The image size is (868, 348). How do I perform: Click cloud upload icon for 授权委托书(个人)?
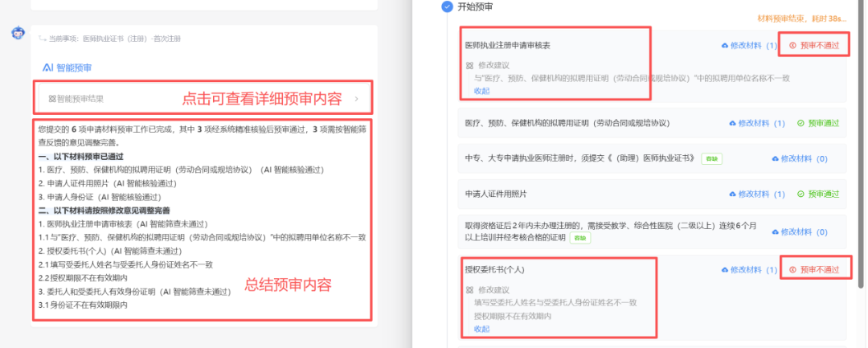[725, 270]
